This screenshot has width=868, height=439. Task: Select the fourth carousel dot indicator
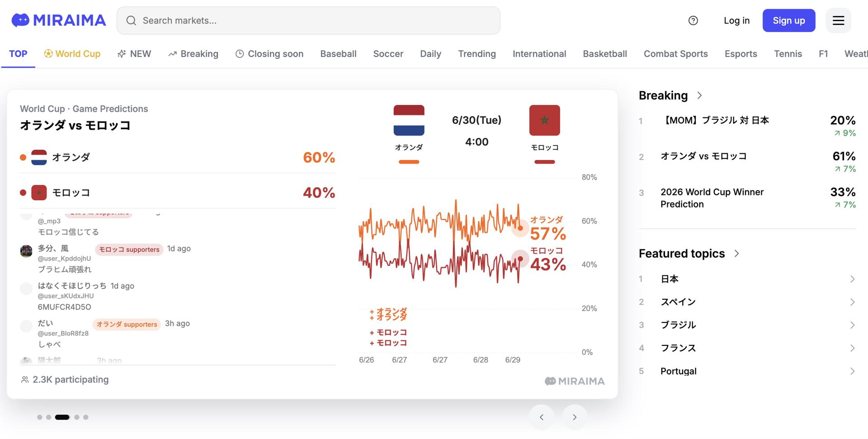77,417
